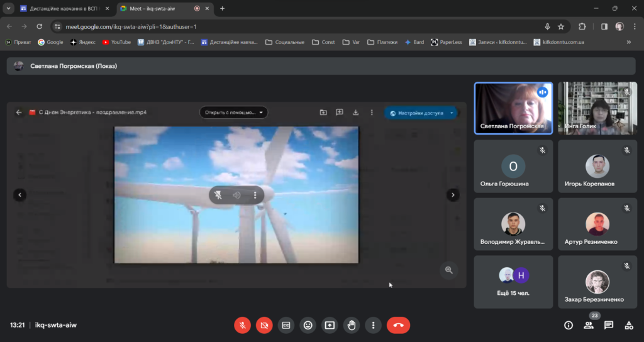The image size is (644, 342).
Task: Open the tab search dropdown arrow
Action: [x=8, y=8]
